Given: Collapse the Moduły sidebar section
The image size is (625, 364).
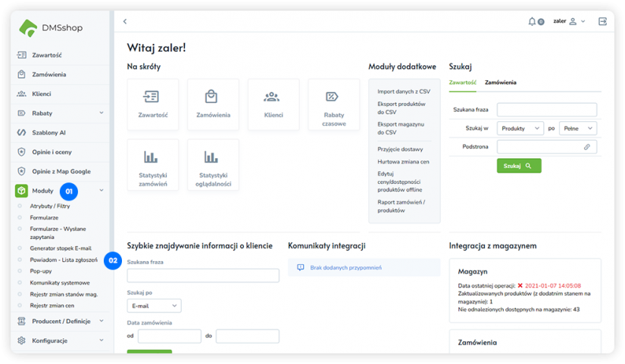Looking at the screenshot, I should pyautogui.click(x=102, y=191).
